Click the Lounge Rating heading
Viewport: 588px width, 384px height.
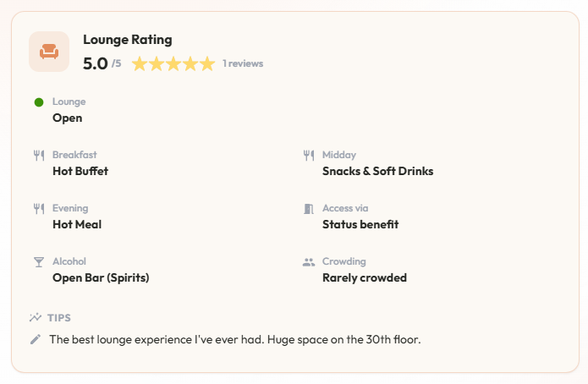[x=128, y=40]
